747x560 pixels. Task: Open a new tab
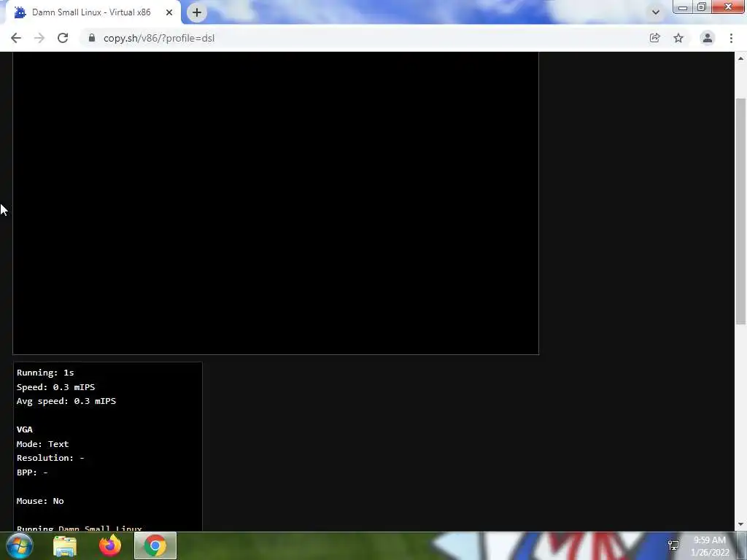tap(197, 12)
